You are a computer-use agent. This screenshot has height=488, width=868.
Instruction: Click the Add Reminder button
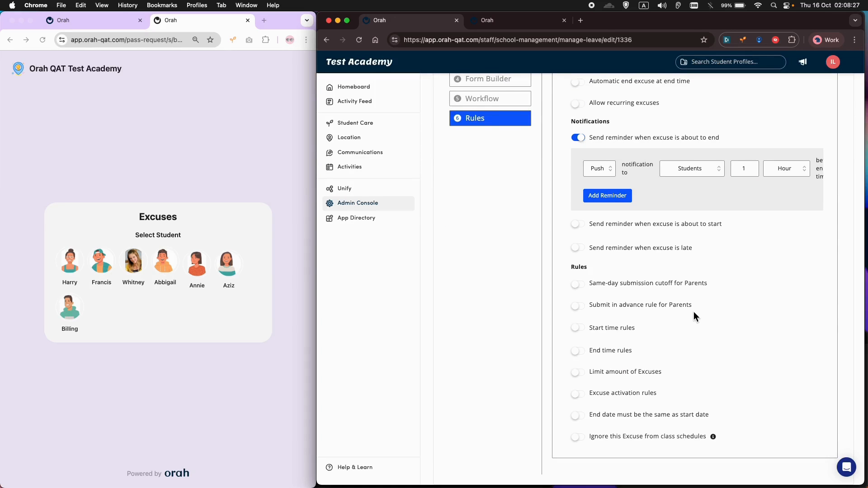click(x=607, y=196)
